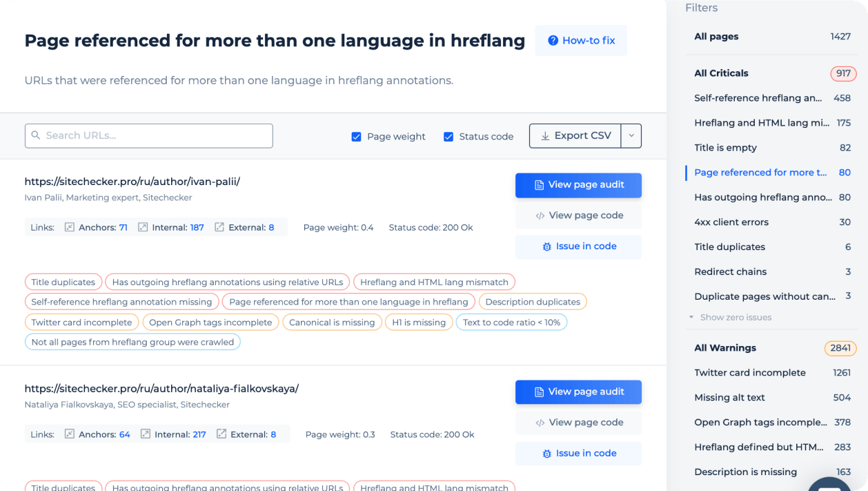
Task: Select Duplicate pages without canonical filter
Action: tap(772, 296)
